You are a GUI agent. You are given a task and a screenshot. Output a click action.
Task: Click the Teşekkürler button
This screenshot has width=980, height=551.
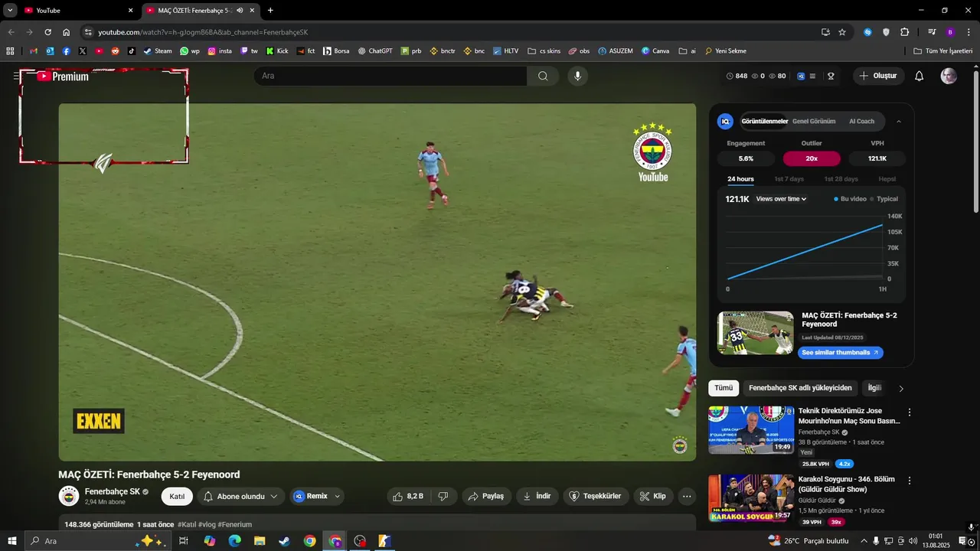[x=596, y=496]
